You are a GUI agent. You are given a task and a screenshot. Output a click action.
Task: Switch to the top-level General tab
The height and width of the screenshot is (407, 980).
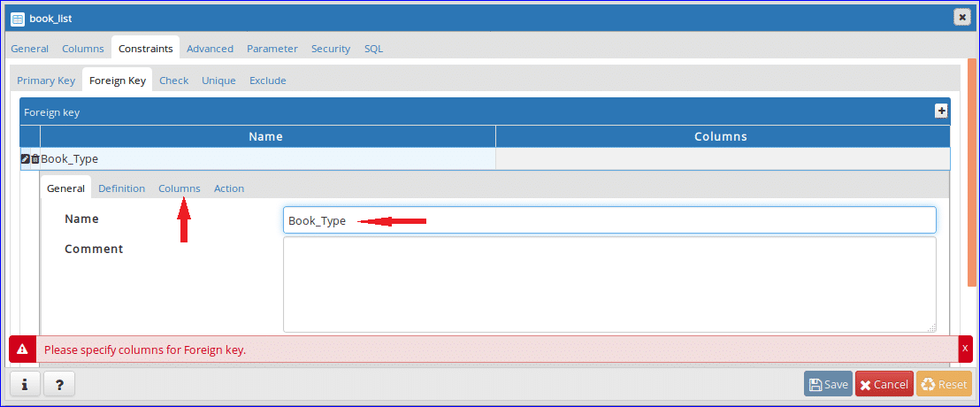pos(29,48)
